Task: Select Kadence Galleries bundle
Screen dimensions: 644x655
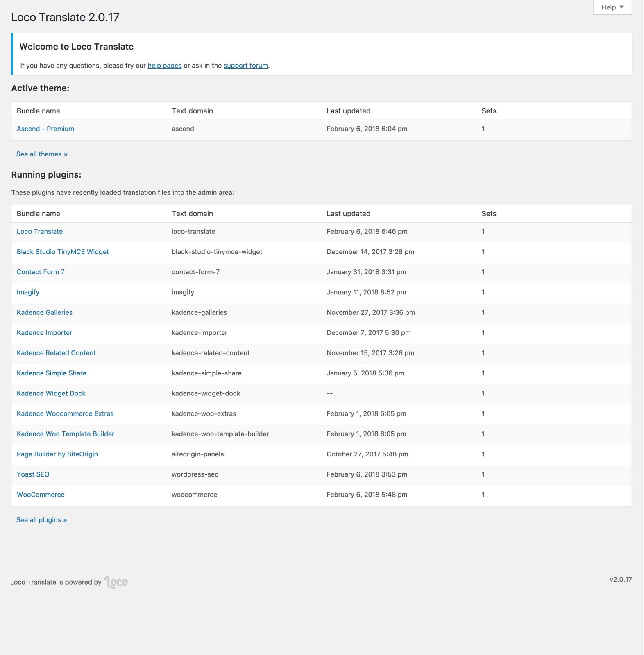Action: [44, 312]
